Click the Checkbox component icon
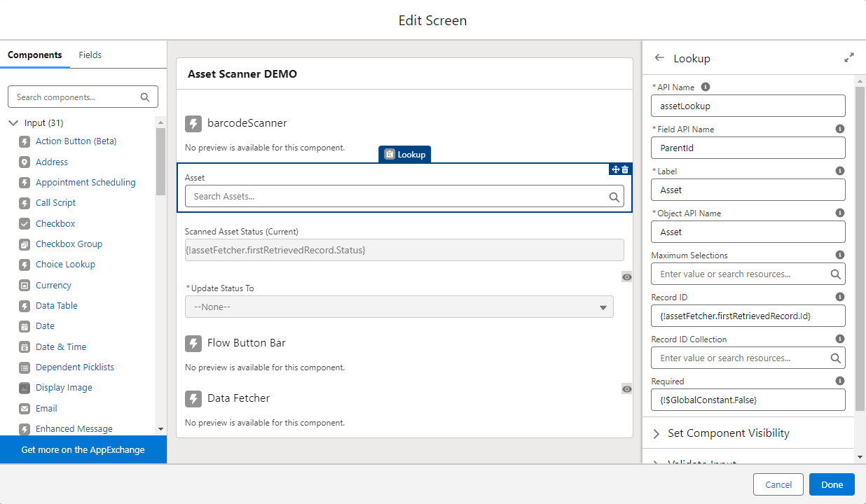Viewport: 866px width, 504px height. (x=24, y=223)
